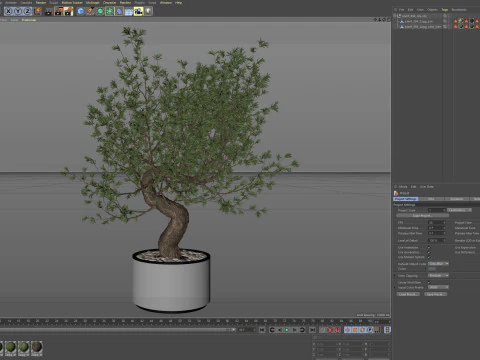Click Render to Picture Viewer icon
This screenshot has width=480, height=360.
pyautogui.click(x=59, y=11)
